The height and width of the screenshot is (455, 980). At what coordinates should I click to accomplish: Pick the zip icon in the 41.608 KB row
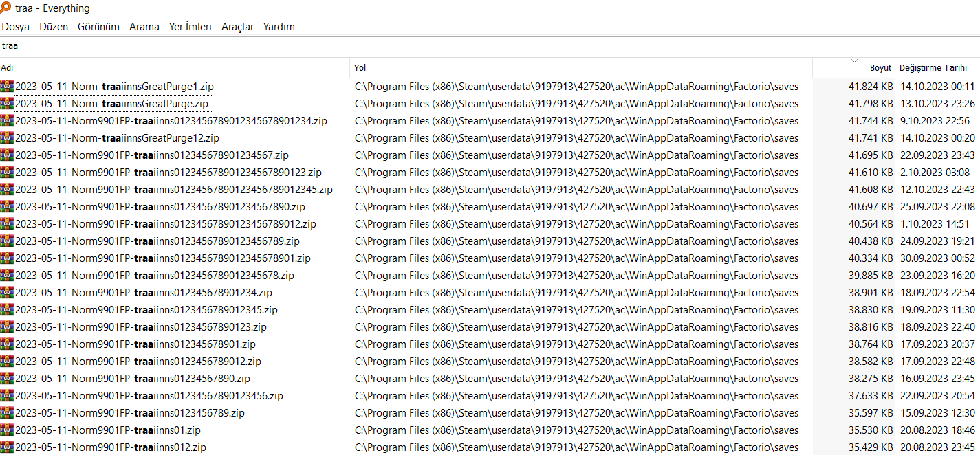[7, 190]
